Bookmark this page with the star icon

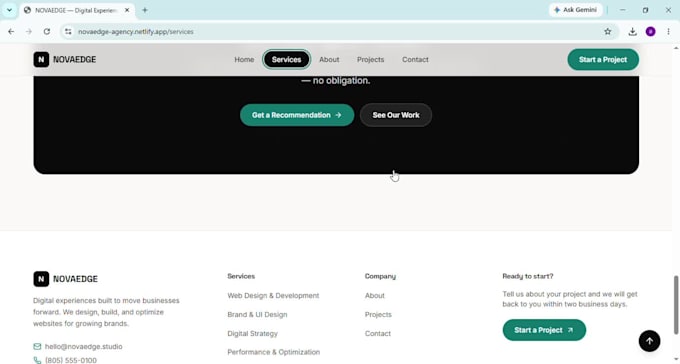[x=608, y=32]
